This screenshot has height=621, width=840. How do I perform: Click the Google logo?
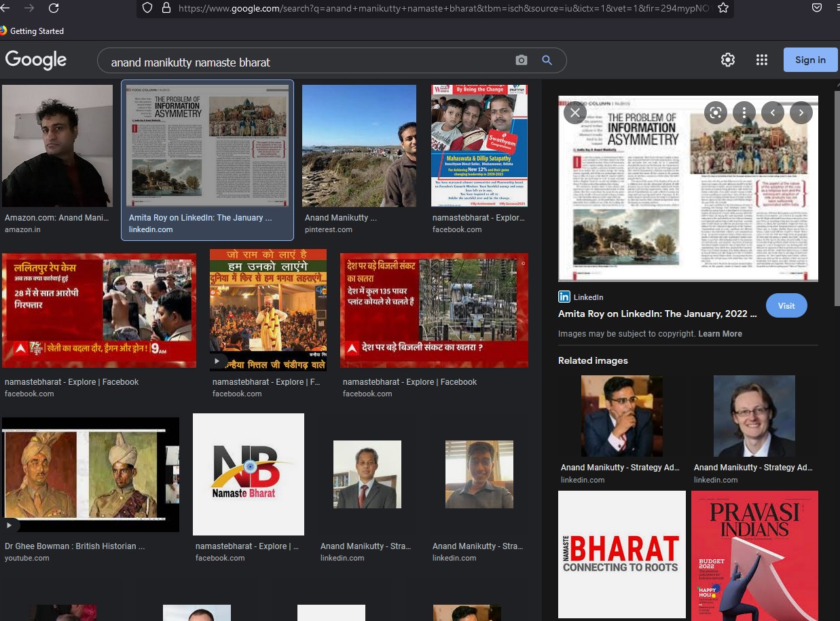click(x=36, y=60)
